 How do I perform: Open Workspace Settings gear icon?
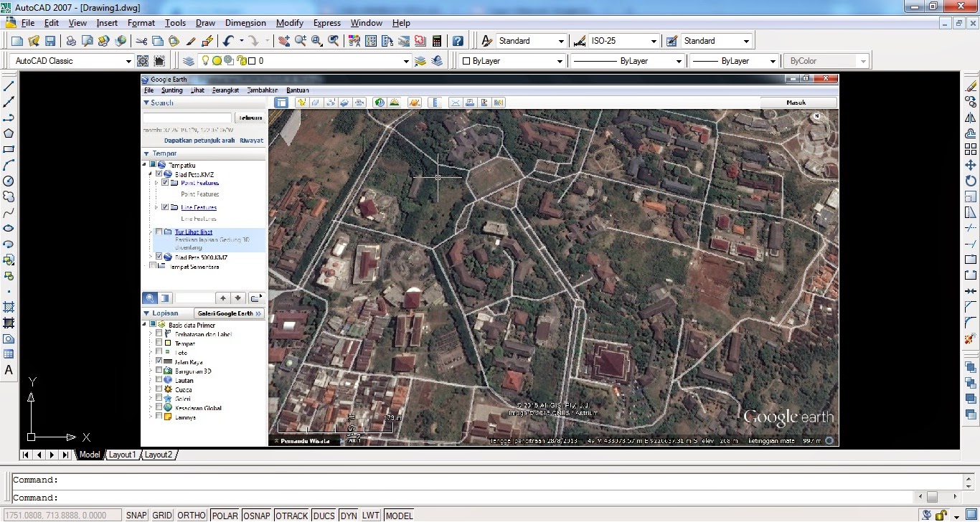pyautogui.click(x=143, y=61)
